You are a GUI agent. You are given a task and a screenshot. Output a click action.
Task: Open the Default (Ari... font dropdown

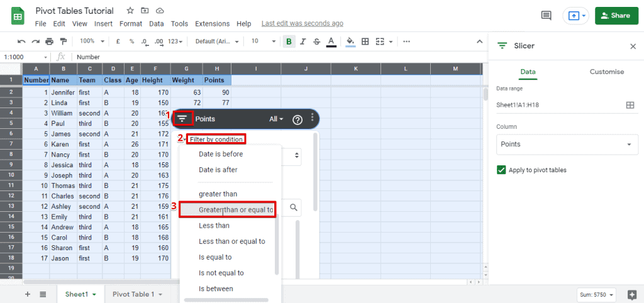[217, 41]
